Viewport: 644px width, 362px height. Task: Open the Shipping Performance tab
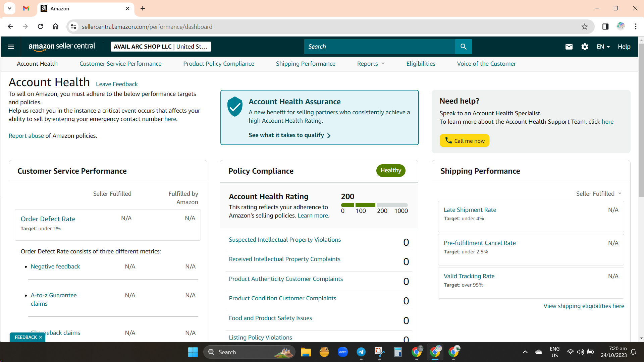click(306, 64)
